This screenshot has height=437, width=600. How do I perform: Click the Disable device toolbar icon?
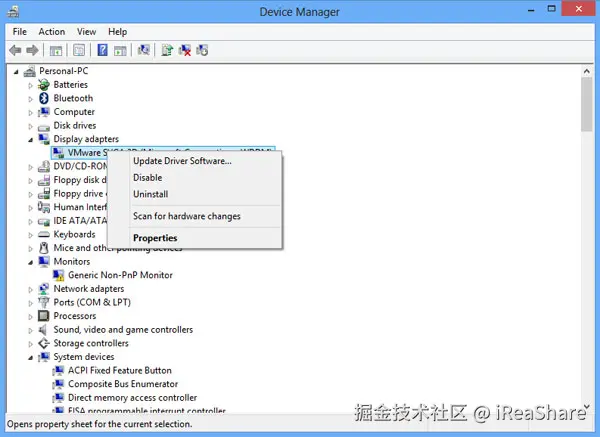click(x=202, y=50)
